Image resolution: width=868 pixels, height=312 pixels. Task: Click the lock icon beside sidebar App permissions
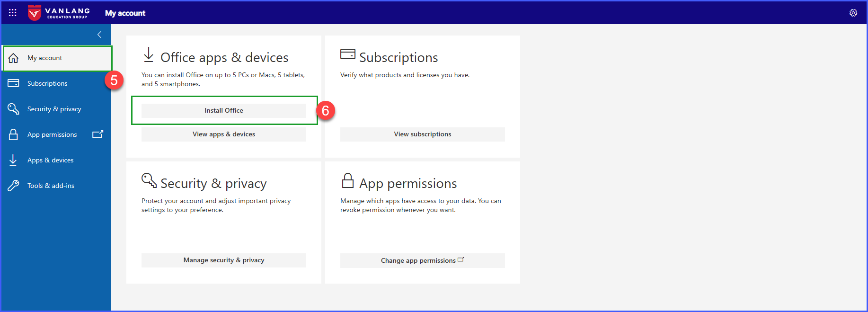click(x=13, y=134)
